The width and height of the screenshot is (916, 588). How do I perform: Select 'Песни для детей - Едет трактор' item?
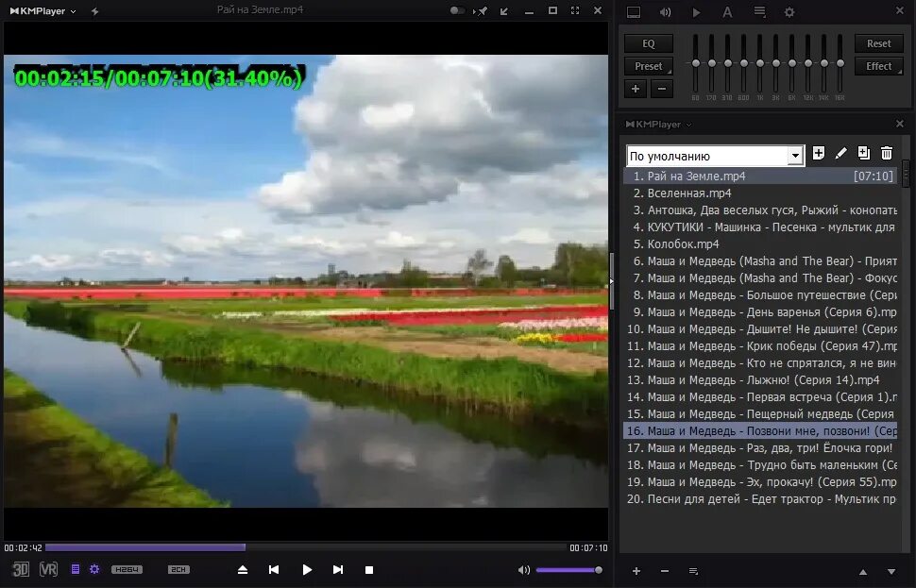pos(760,498)
